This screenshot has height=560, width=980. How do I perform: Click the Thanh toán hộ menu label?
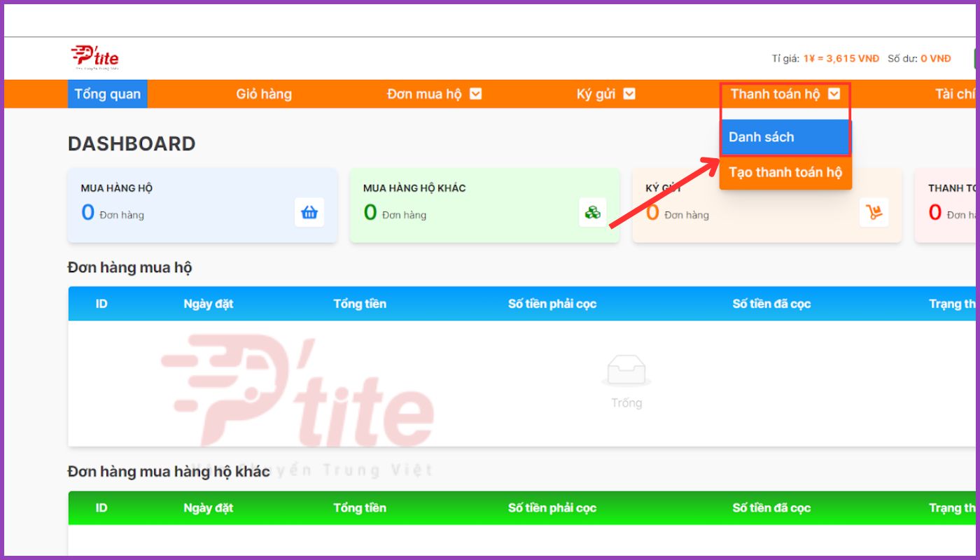point(776,94)
